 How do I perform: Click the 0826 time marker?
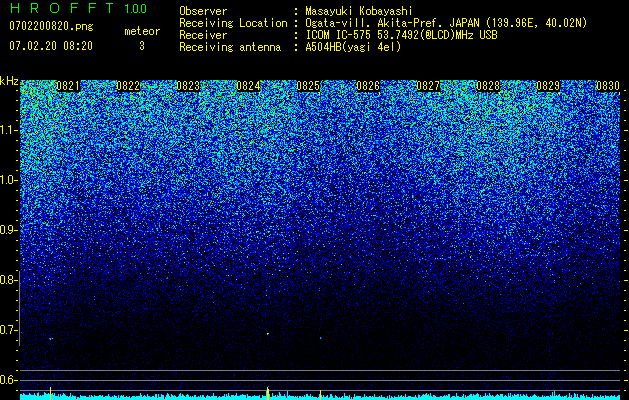[368, 86]
